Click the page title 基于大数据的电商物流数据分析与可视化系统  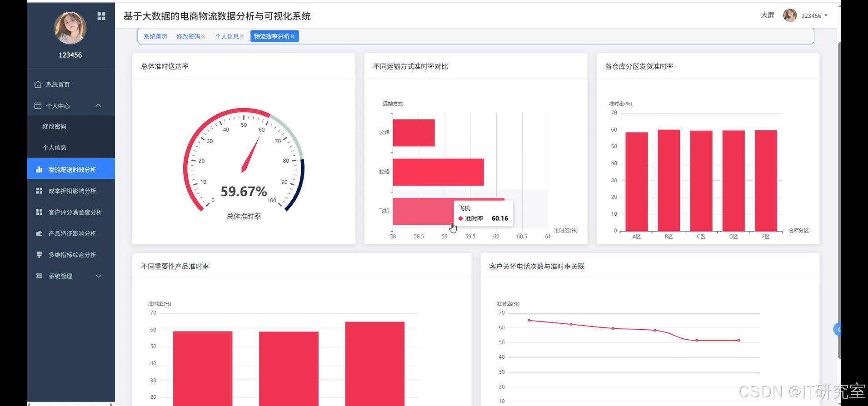217,16
